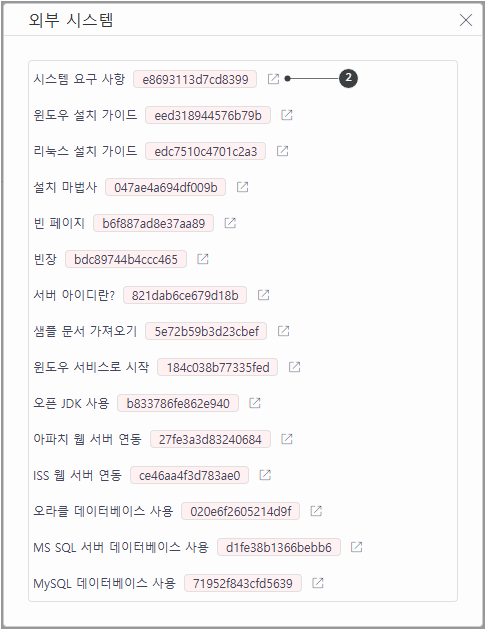This screenshot has width=486, height=630.
Task: Open external link for MS SQL 서버 데이터베이스
Action: pyautogui.click(x=357, y=547)
